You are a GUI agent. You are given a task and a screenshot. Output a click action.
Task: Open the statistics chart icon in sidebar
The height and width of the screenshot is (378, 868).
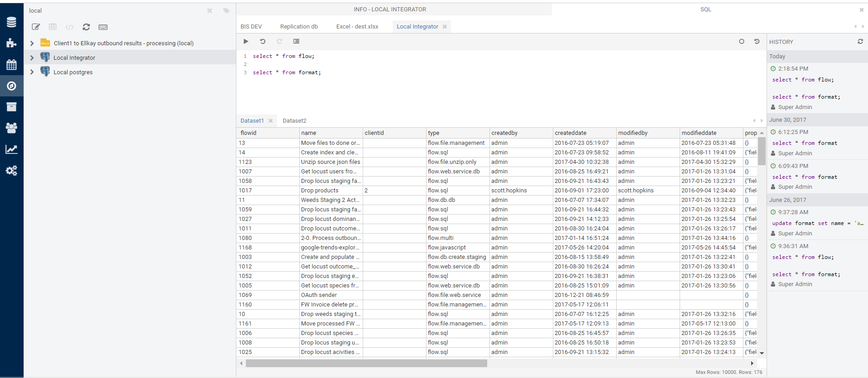click(11, 149)
